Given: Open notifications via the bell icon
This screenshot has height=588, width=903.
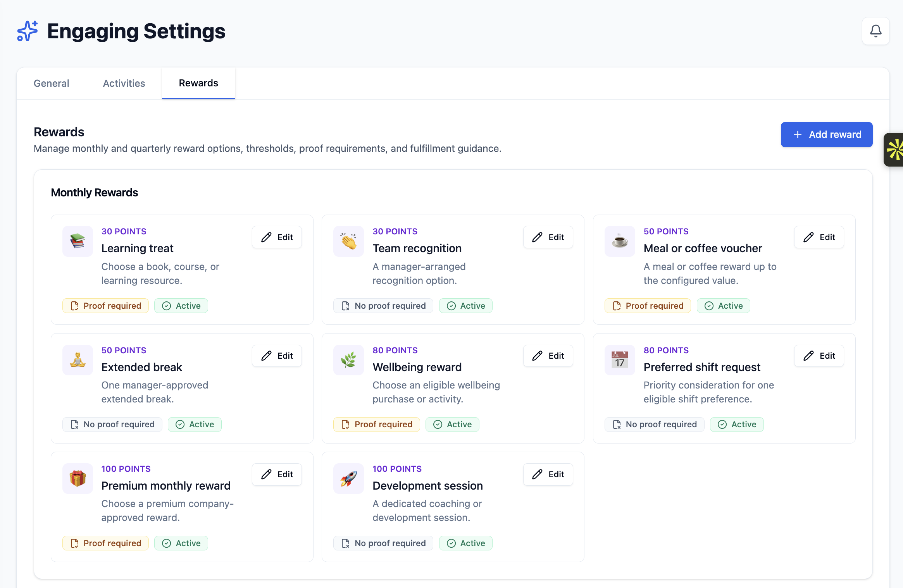Looking at the screenshot, I should click(875, 31).
